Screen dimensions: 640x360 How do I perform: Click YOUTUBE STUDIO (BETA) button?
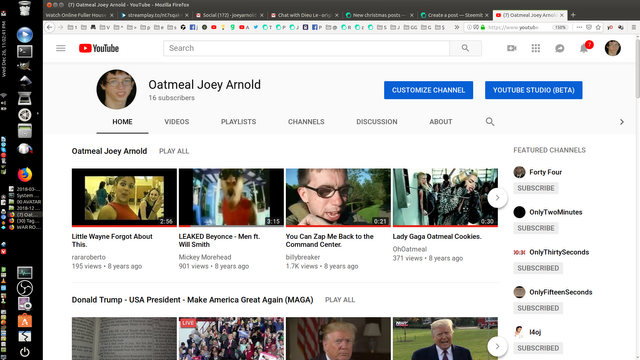tap(533, 90)
